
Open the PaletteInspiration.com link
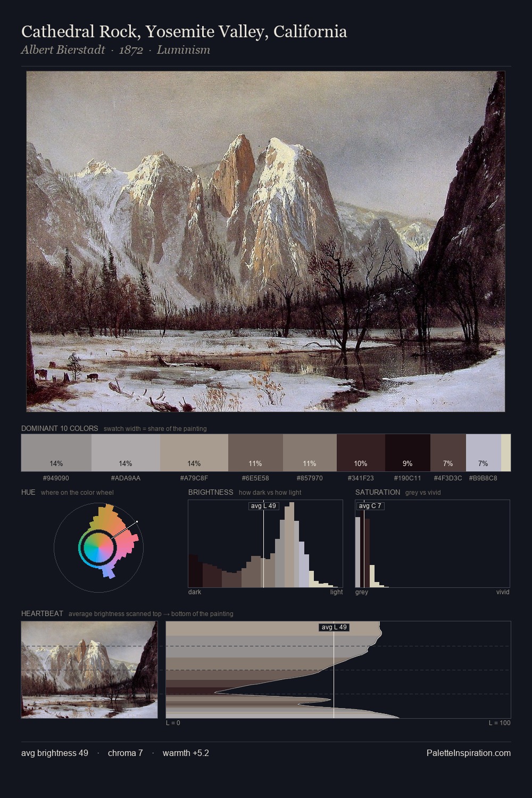click(x=469, y=753)
